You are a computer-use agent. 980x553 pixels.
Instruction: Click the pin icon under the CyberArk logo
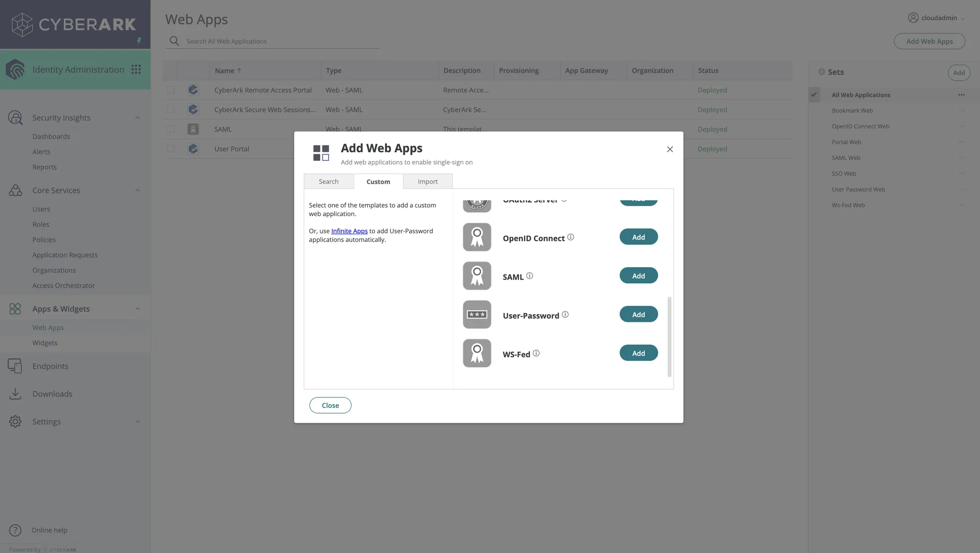point(139,41)
